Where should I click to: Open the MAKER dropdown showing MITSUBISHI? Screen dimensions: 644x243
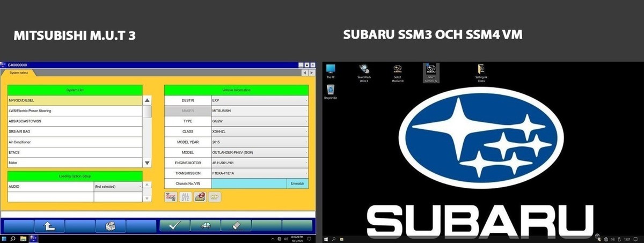point(260,111)
